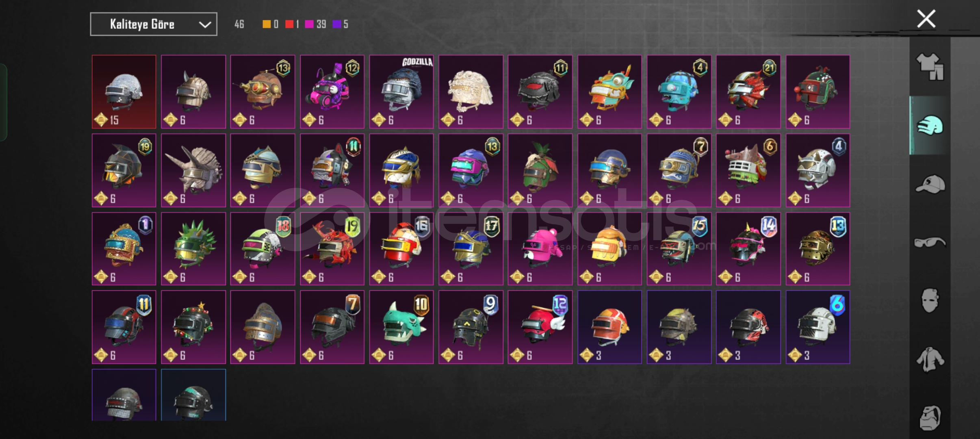Choose the pink bear helmet
Image resolution: width=980 pixels, height=439 pixels.
coord(540,249)
